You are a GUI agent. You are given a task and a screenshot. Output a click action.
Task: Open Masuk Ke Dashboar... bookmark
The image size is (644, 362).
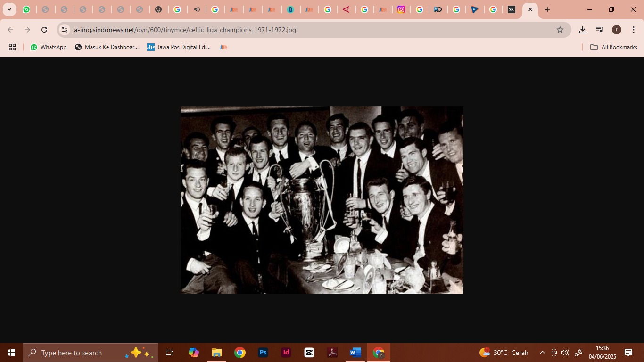coord(107,47)
